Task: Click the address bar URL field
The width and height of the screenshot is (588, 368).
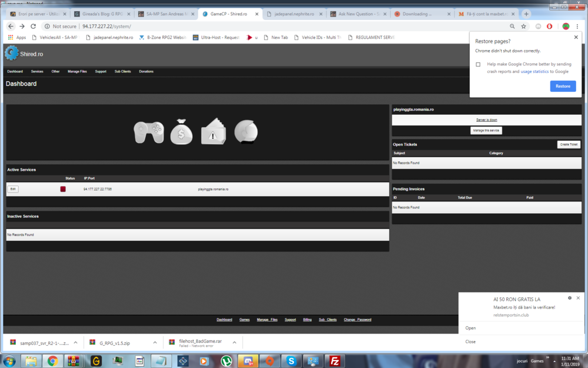Action: pos(274,26)
